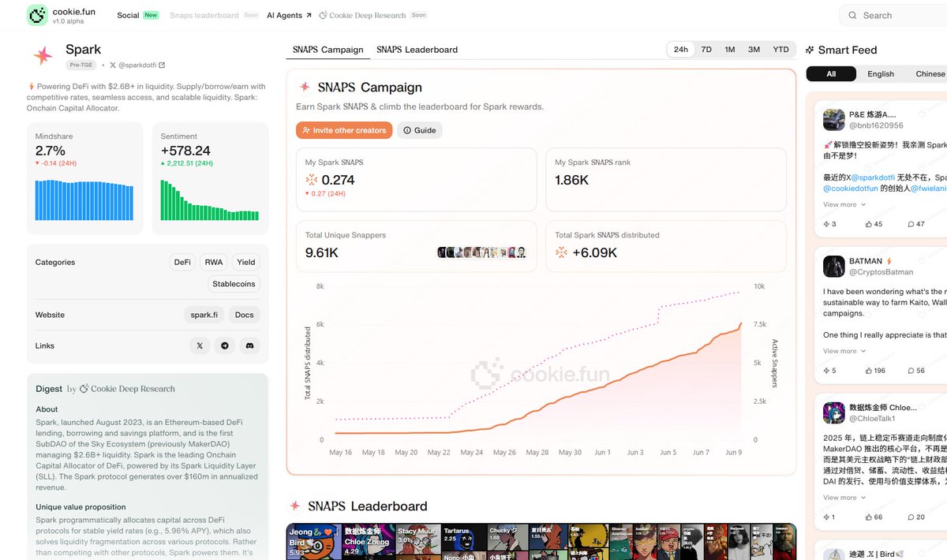
Task: Click the P&E author avatar
Action: pos(834,120)
